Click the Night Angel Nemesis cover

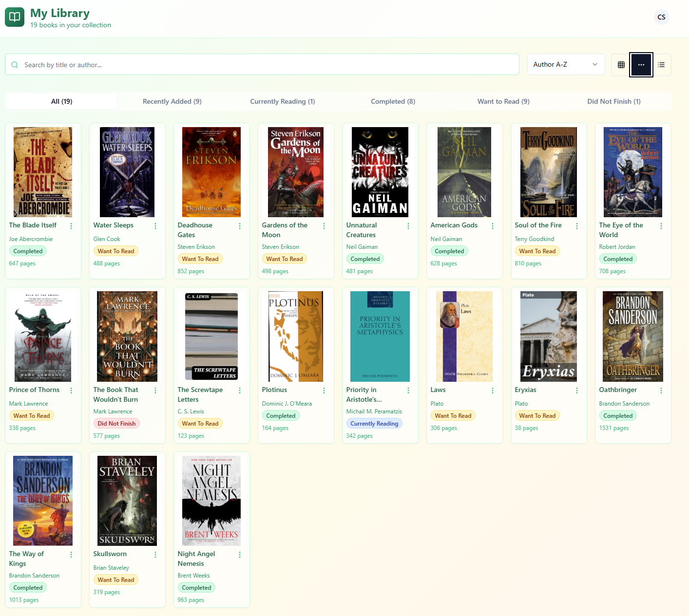[x=211, y=501]
